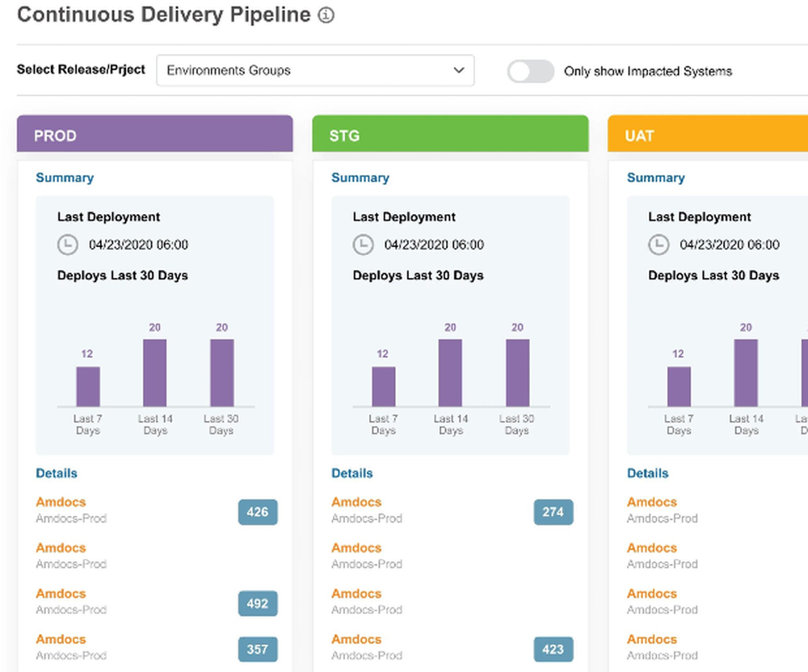Select the STG environment header
The image size is (808, 672).
pyautogui.click(x=450, y=134)
